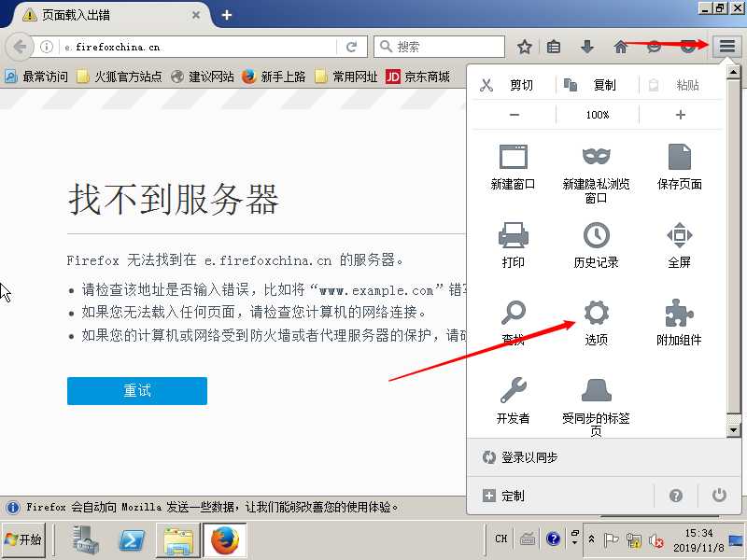Open 新手上路 bookmark

pos(274,77)
